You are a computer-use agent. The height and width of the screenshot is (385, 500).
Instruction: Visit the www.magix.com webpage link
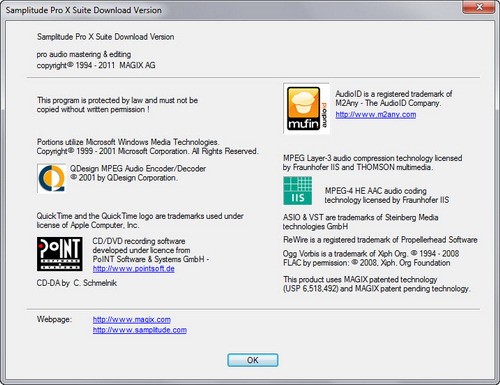[x=132, y=319]
